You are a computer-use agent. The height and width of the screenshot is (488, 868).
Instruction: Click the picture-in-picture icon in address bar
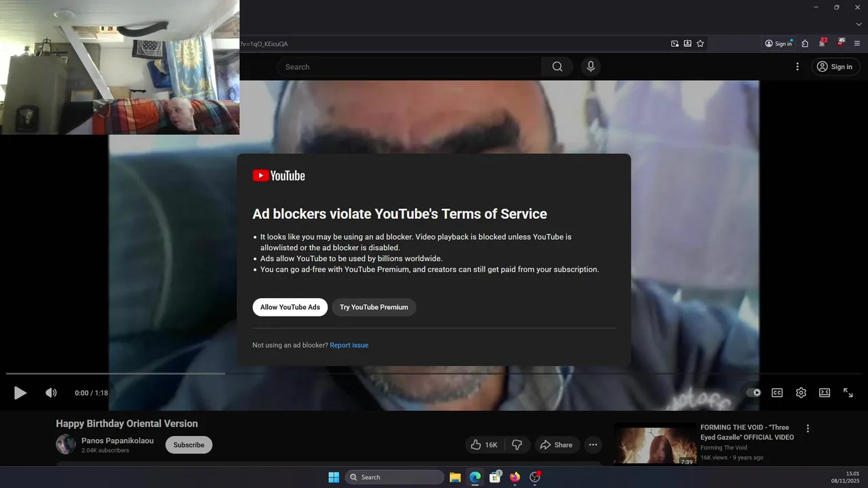pos(675,43)
